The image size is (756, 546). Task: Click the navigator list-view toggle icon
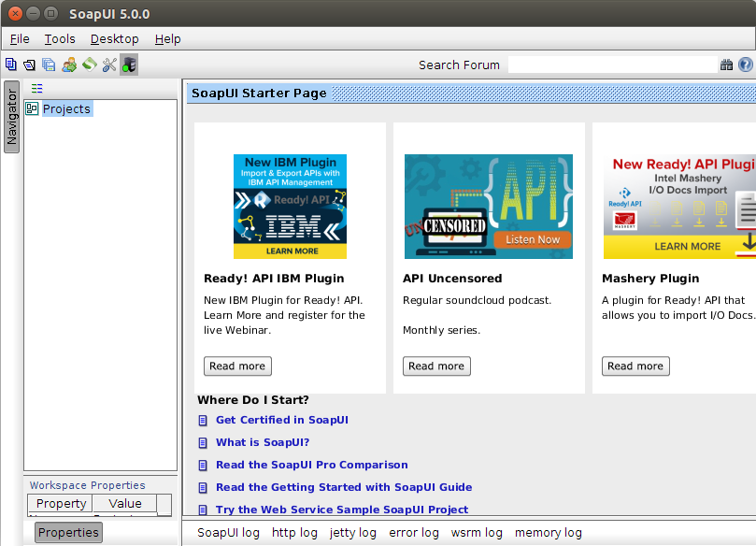pyautogui.click(x=36, y=88)
